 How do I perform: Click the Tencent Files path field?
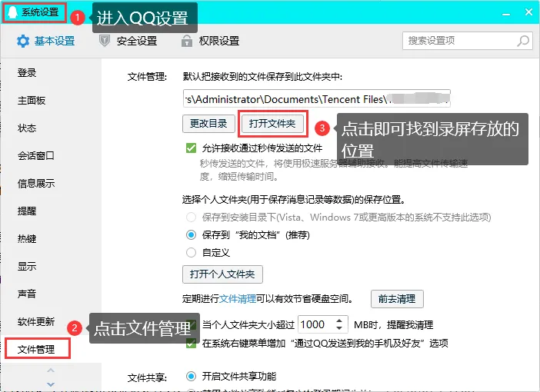coord(316,99)
